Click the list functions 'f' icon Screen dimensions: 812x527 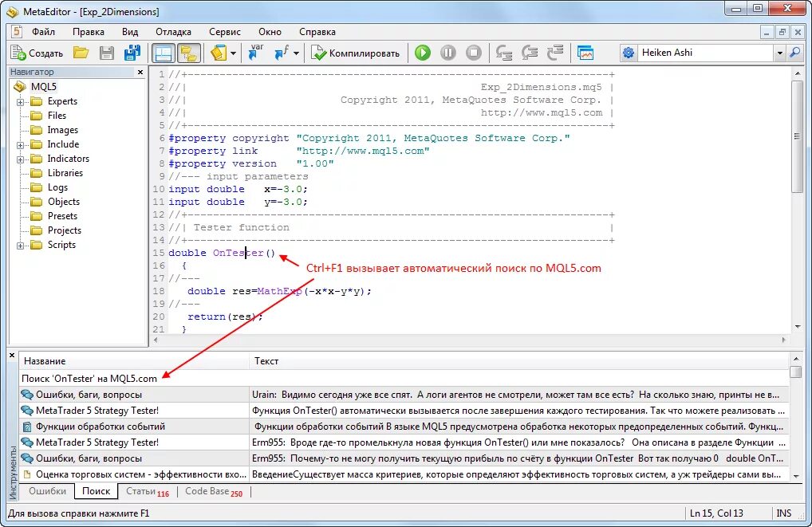click(282, 53)
